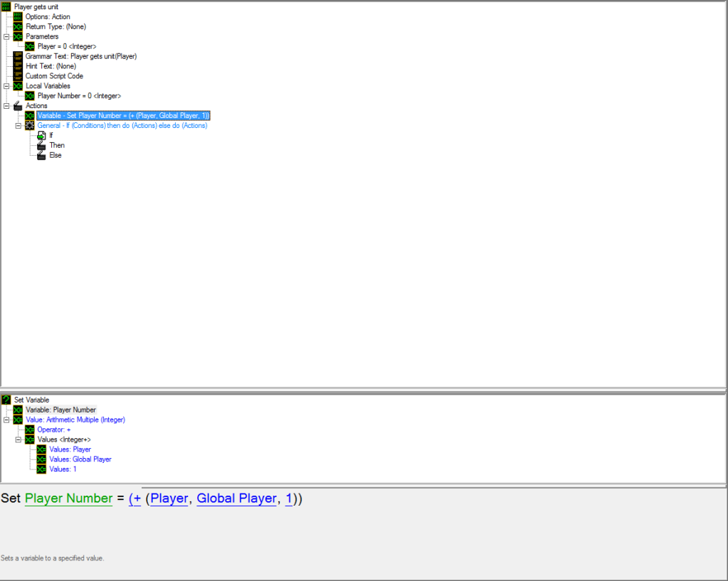Click the Player Number local variable icon
728x581 pixels.
[30, 96]
